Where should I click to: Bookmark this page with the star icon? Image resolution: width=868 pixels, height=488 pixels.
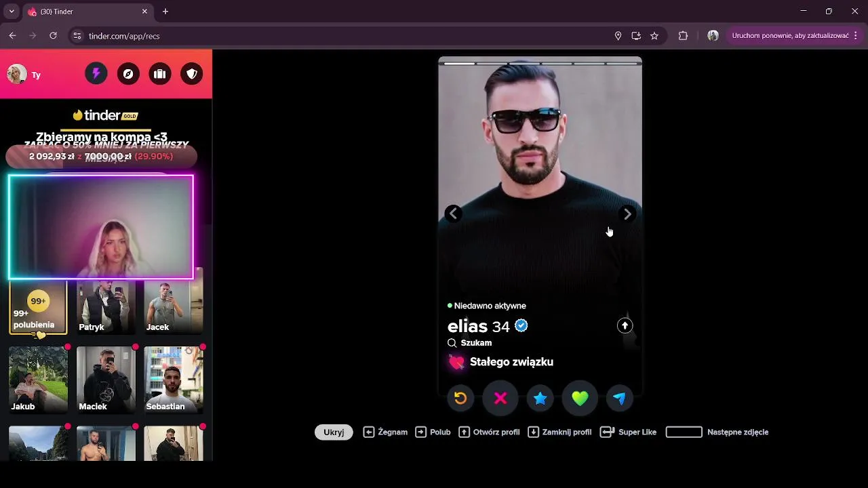coord(654,36)
